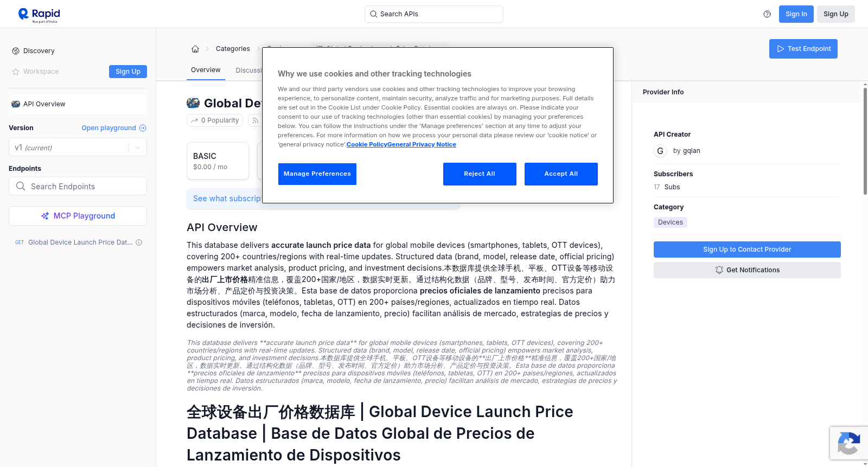Click the bell icon in Get Notifications
This screenshot has height=467, width=868.
pos(719,270)
